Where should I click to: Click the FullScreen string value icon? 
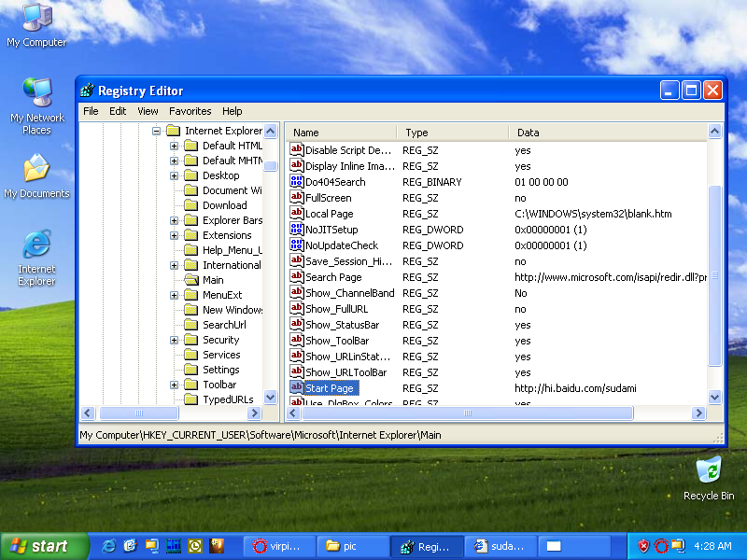click(x=296, y=197)
